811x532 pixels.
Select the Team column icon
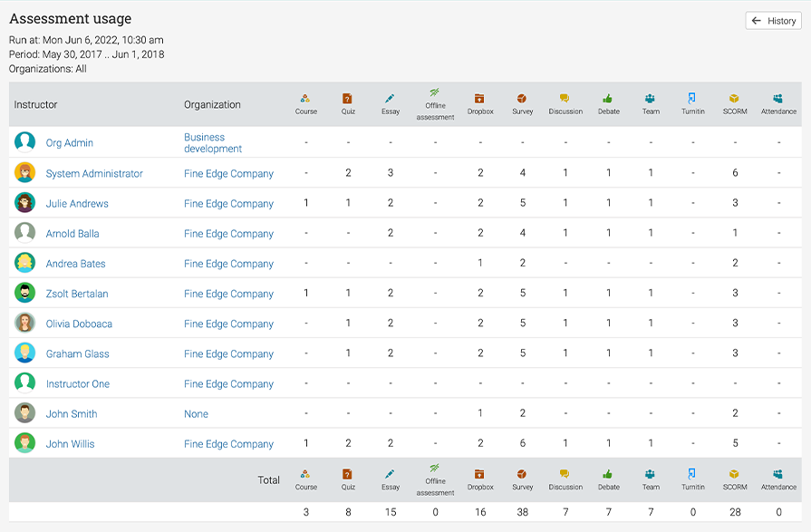tap(651, 98)
